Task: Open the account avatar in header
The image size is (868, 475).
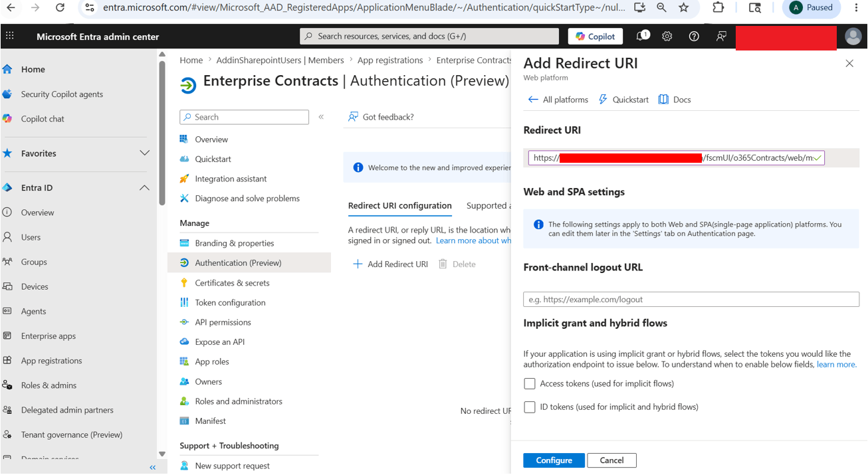Action: click(x=853, y=37)
